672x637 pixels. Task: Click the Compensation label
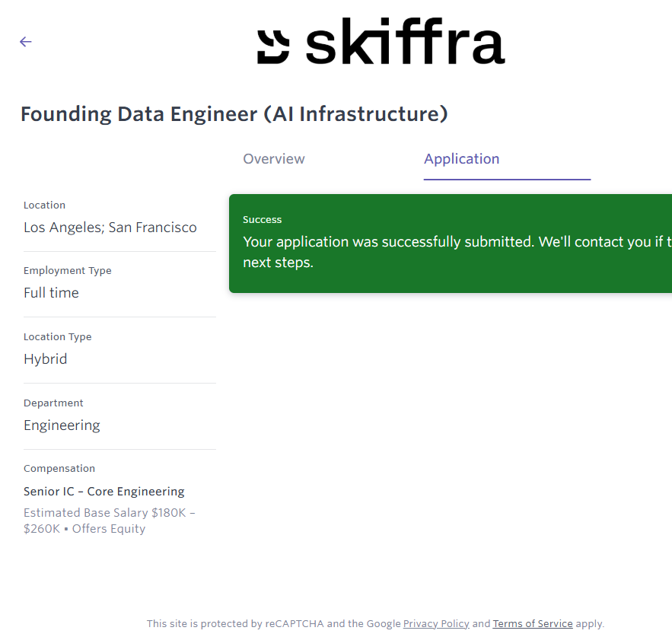point(59,468)
